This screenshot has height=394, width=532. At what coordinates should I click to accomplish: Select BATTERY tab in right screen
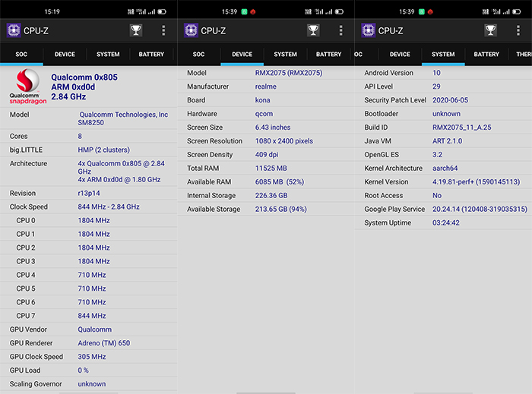486,54
